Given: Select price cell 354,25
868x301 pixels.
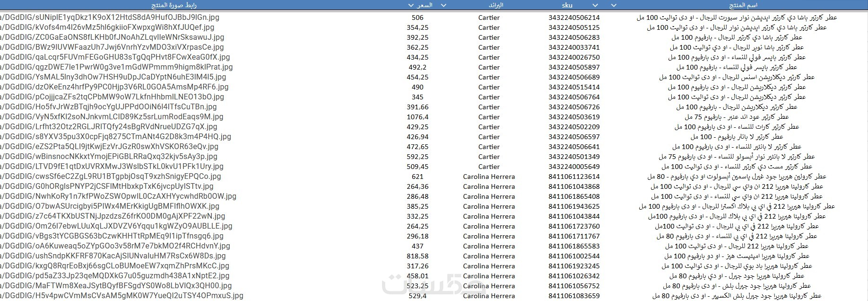Looking at the screenshot, I should click(417, 27).
